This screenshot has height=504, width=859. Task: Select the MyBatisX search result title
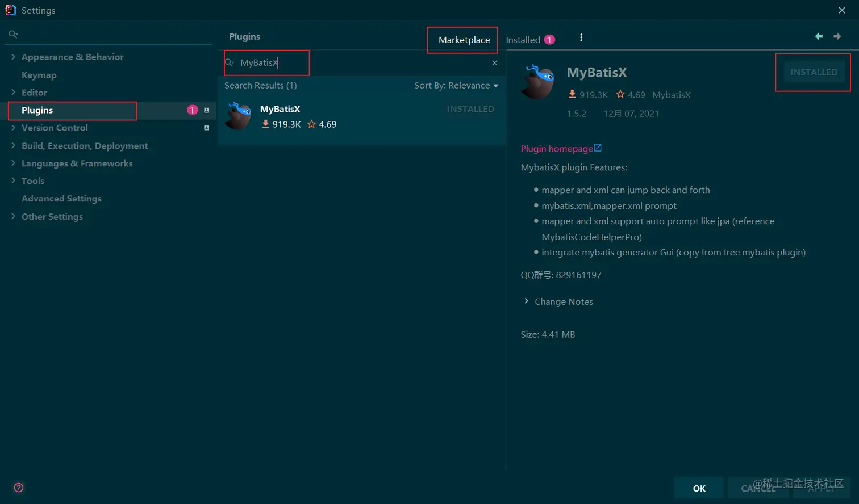point(280,109)
